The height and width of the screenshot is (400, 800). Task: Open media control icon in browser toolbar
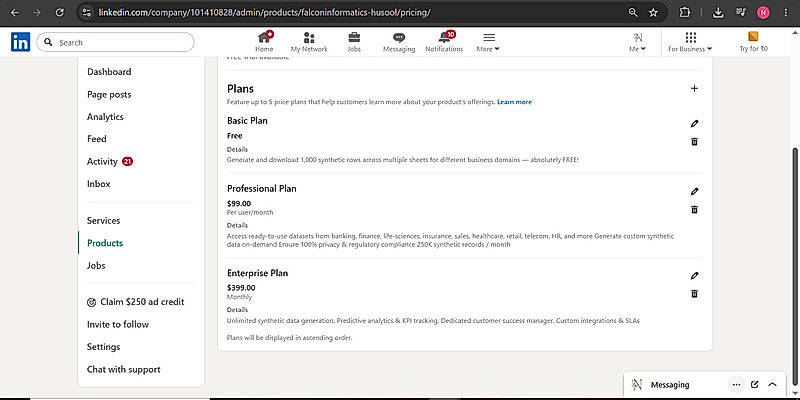(x=742, y=13)
